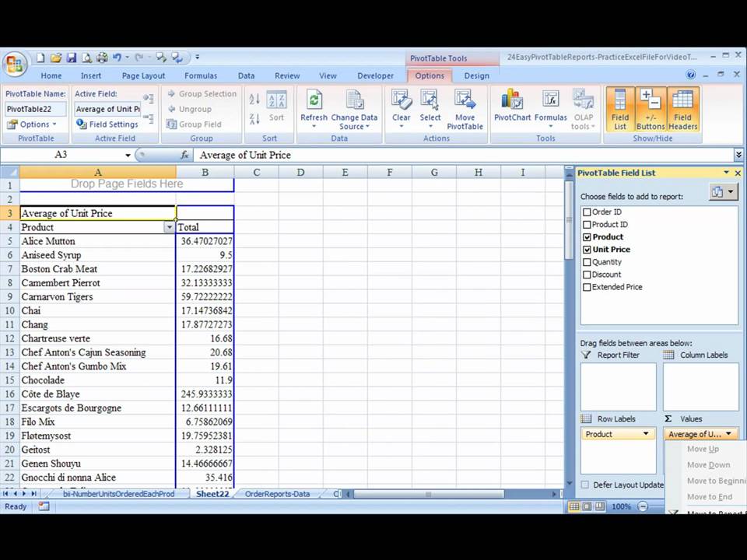Click the Undo arrow icon
Image resolution: width=747 pixels, height=560 pixels.
click(117, 58)
